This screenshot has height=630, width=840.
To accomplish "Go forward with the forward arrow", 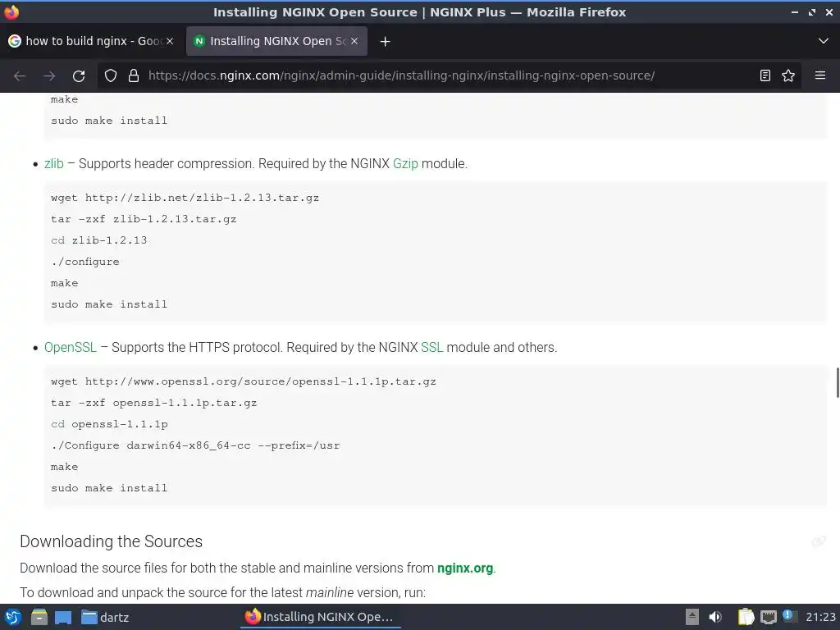I will [49, 76].
